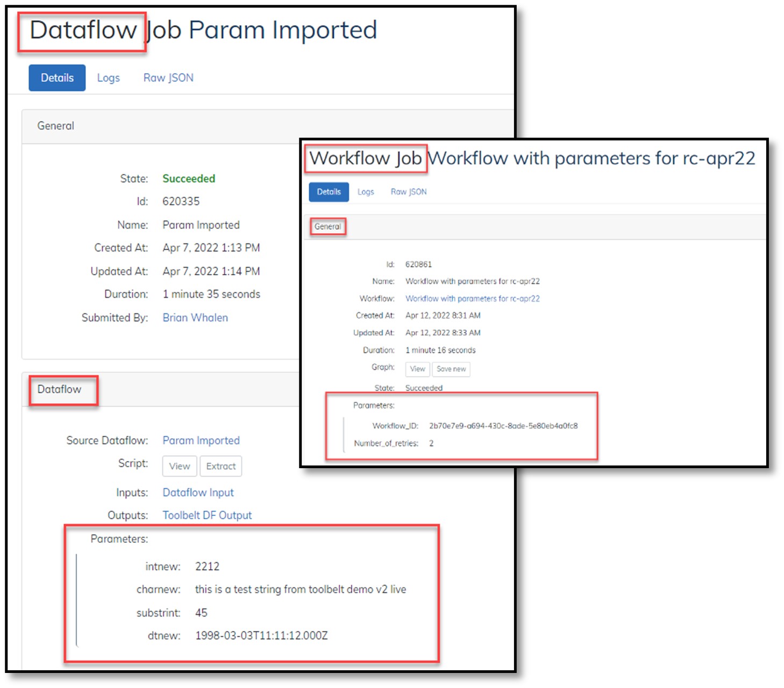View Raw JSON of Workflow Job

(408, 191)
